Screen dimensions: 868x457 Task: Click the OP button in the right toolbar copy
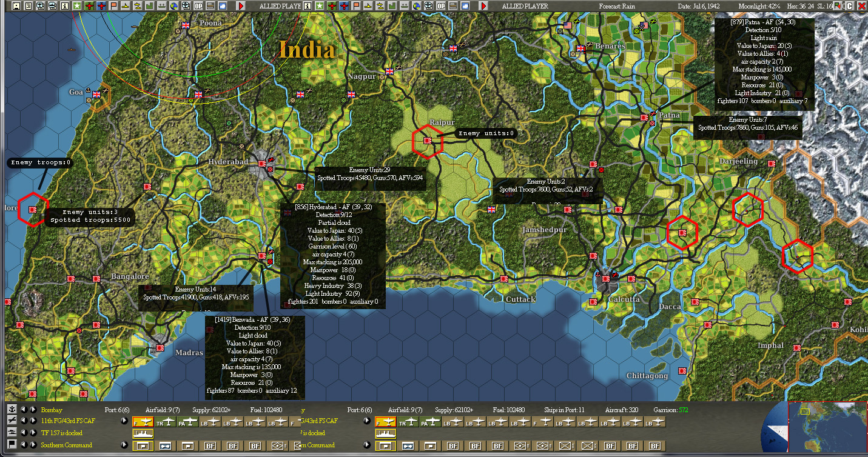click(x=441, y=5)
